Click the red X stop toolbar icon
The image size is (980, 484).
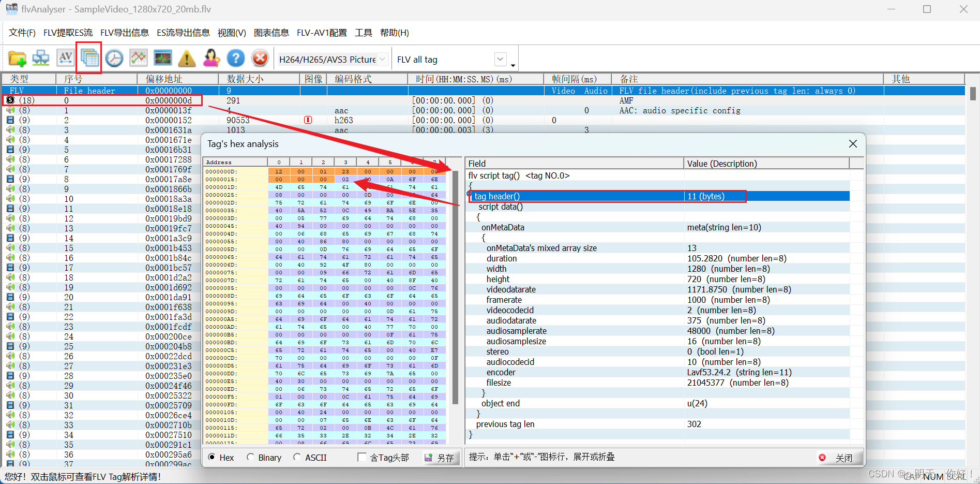260,58
